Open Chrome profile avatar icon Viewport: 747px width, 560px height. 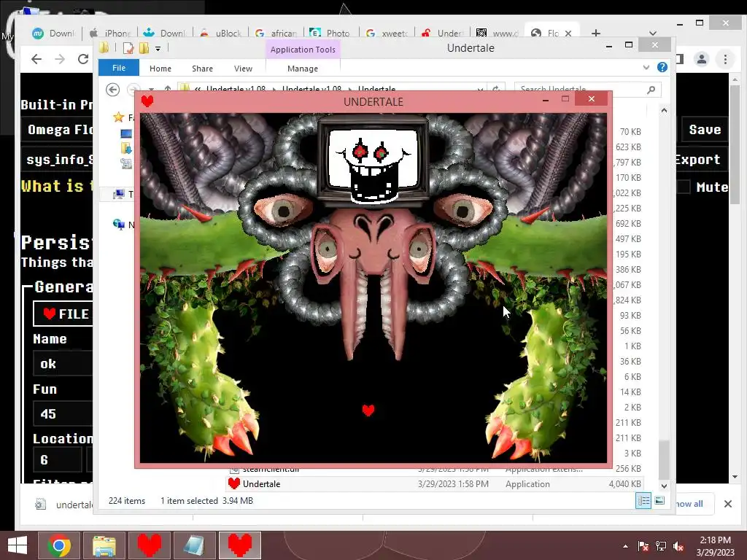point(702,59)
